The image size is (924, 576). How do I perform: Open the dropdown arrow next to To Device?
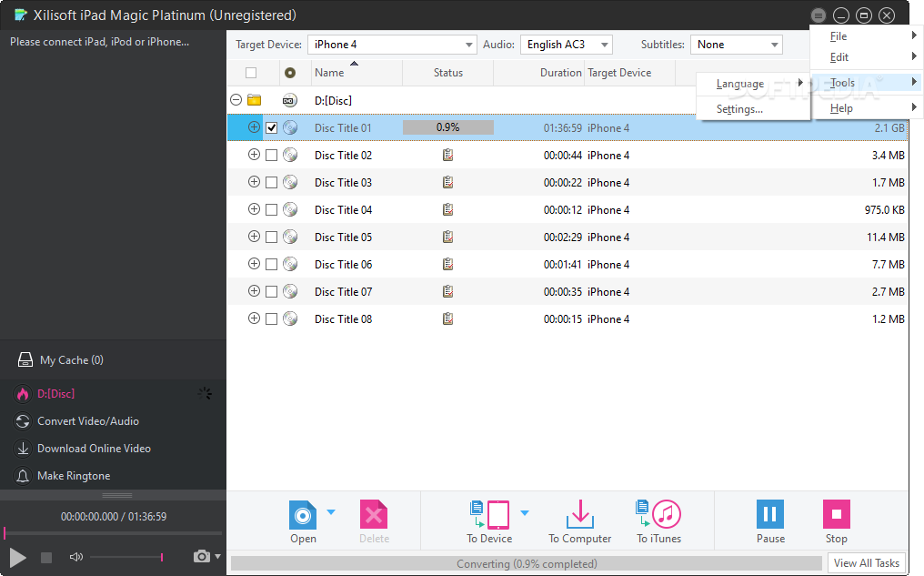pyautogui.click(x=525, y=512)
